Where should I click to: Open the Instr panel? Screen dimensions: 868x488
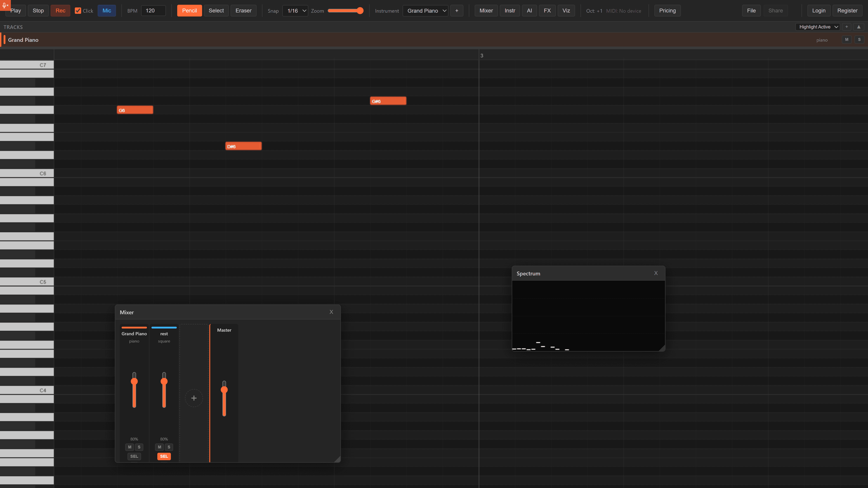(509, 10)
